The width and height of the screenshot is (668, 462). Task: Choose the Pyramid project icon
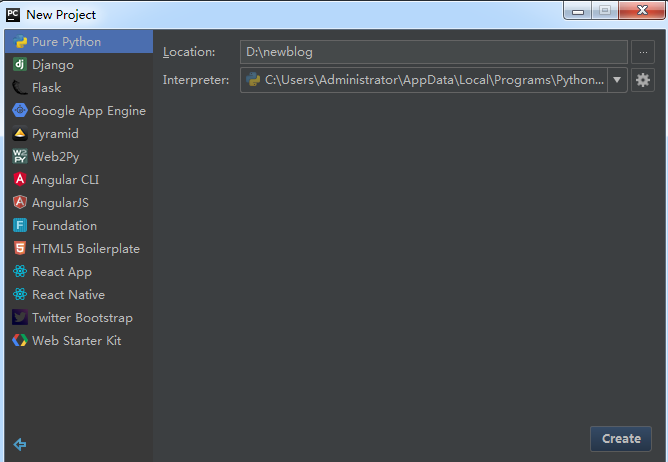click(20, 134)
